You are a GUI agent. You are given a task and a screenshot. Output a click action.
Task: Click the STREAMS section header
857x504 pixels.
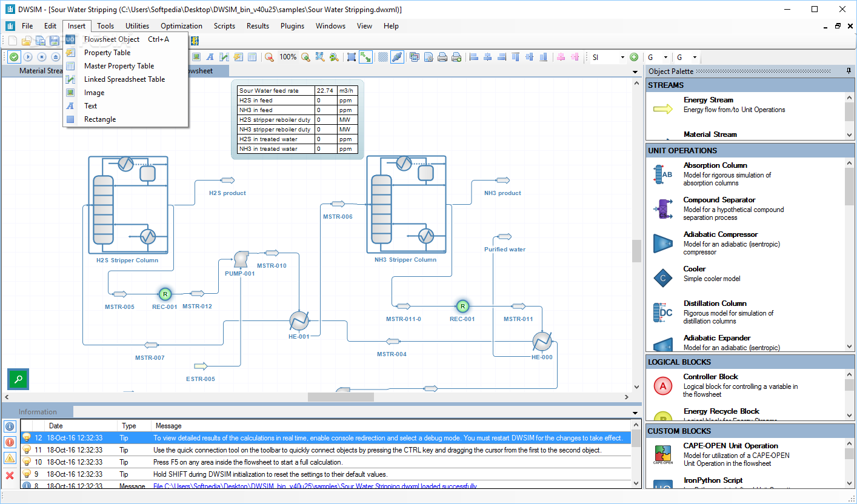tap(750, 85)
